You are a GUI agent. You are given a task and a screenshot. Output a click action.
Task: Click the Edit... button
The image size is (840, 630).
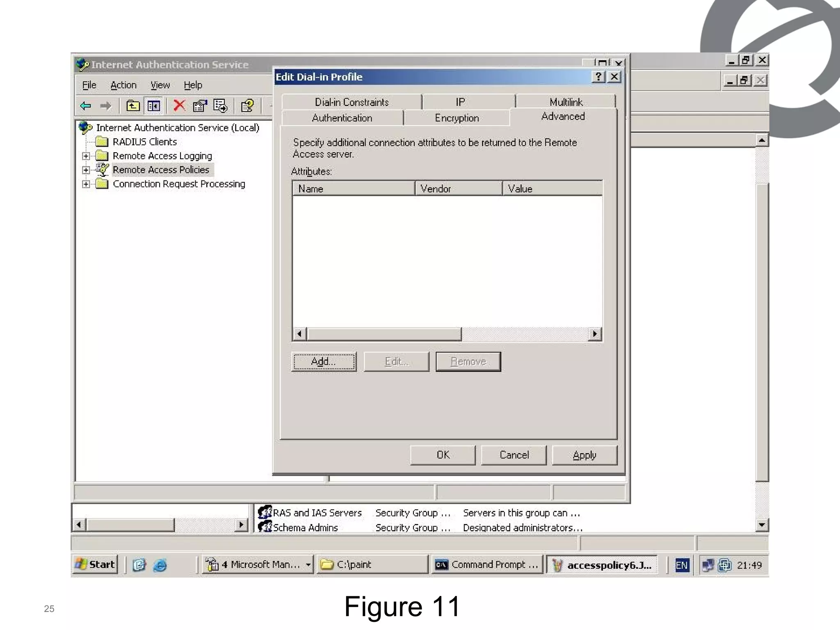[x=396, y=361]
